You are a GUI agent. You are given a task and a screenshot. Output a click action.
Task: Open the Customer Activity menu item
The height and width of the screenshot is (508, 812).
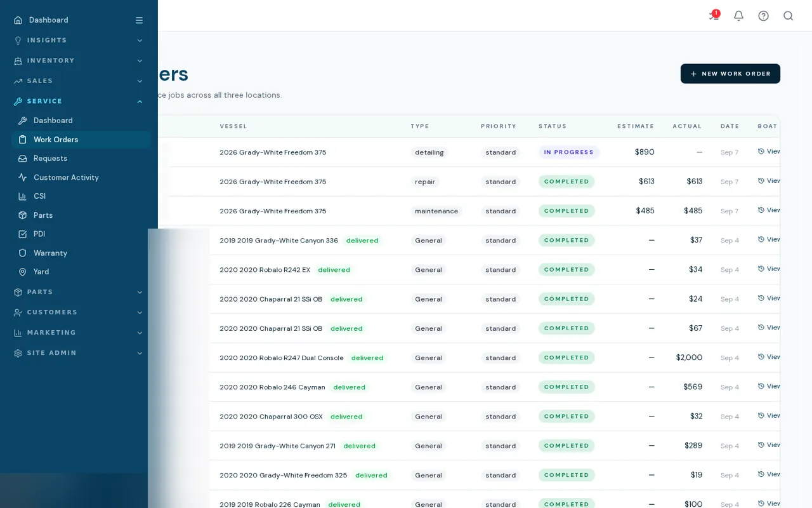[81, 178]
